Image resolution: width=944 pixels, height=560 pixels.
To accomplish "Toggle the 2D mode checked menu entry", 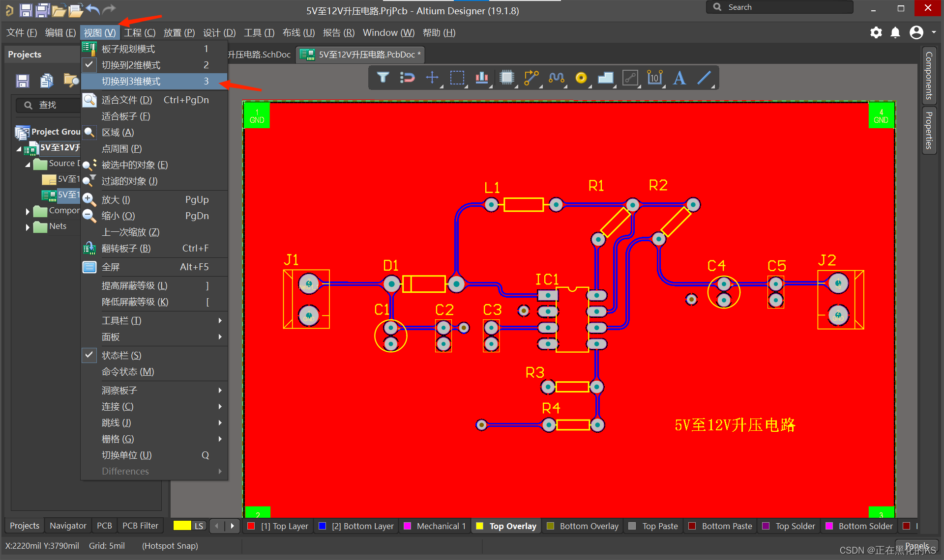I will pyautogui.click(x=131, y=65).
